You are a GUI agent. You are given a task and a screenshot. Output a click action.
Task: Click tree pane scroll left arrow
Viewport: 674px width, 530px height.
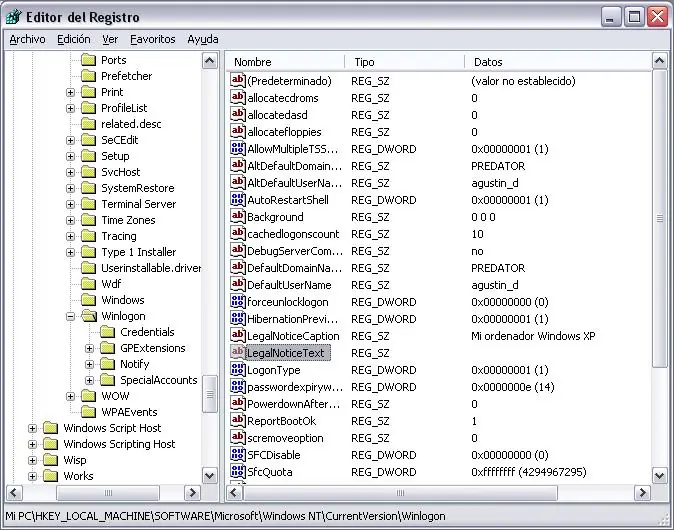point(13,493)
